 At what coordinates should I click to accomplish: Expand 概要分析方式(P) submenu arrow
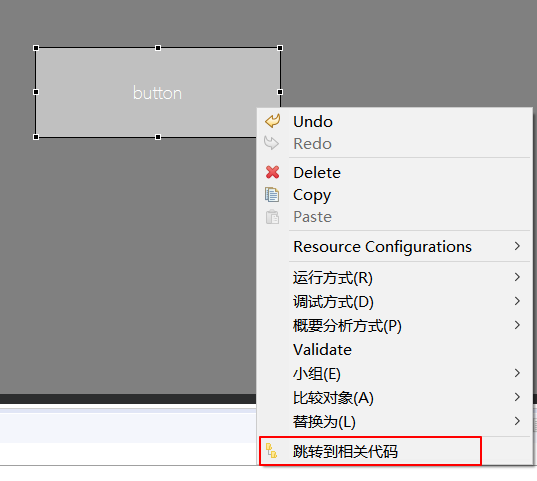[517, 325]
